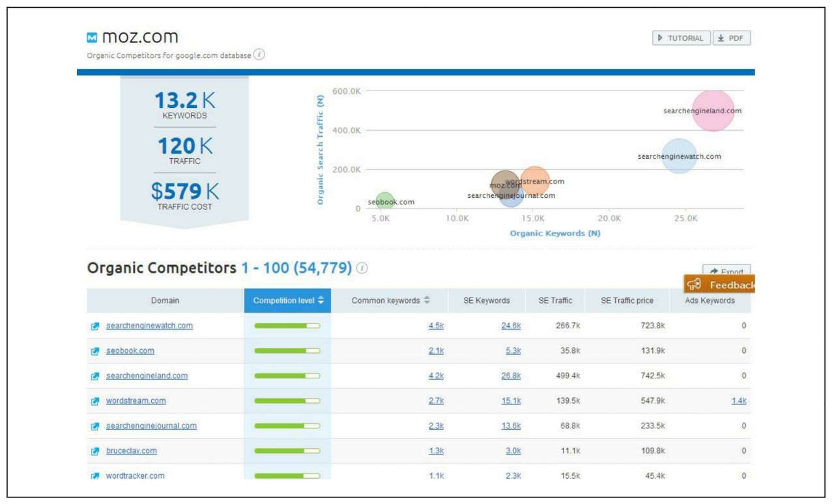Image resolution: width=834 pixels, height=504 pixels.
Task: Open the orange Feedback button
Action: tap(719, 285)
